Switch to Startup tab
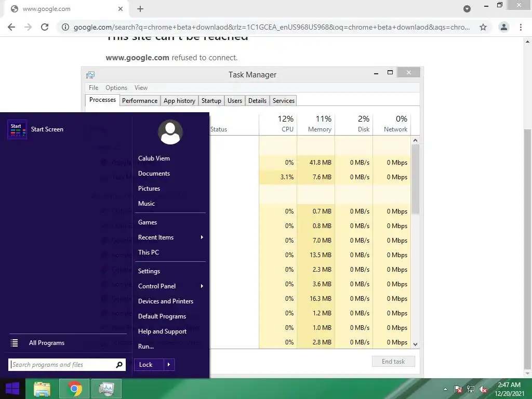Viewport: 532px width, 399px height. point(211,101)
